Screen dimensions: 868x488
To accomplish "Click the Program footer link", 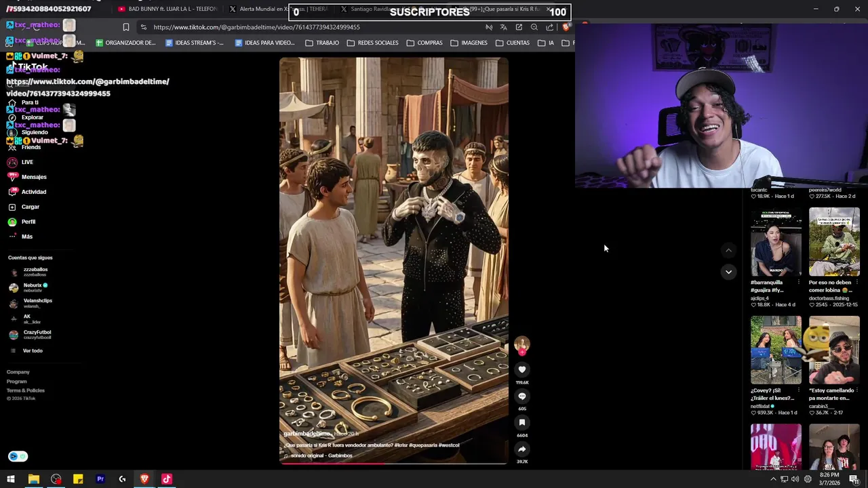I will click(17, 382).
